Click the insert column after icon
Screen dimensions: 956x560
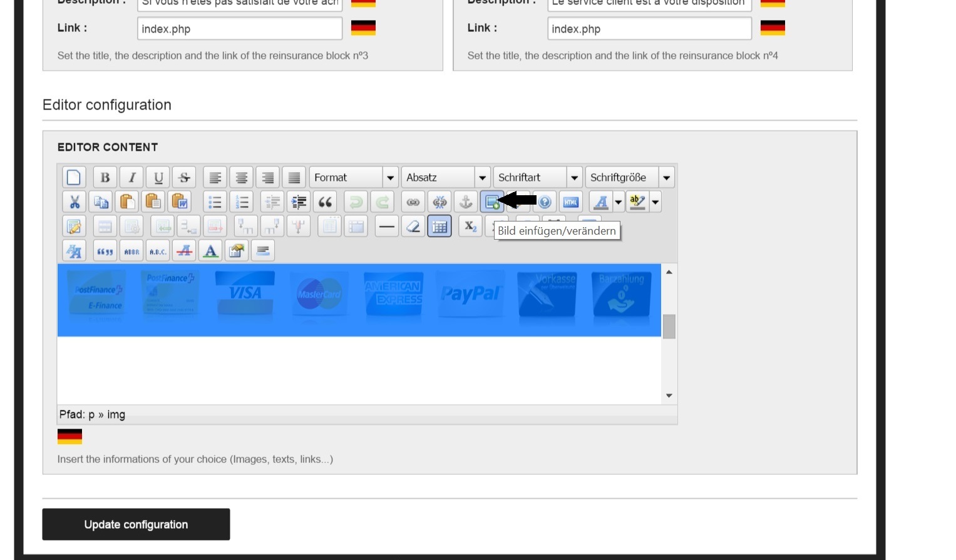coord(272,227)
